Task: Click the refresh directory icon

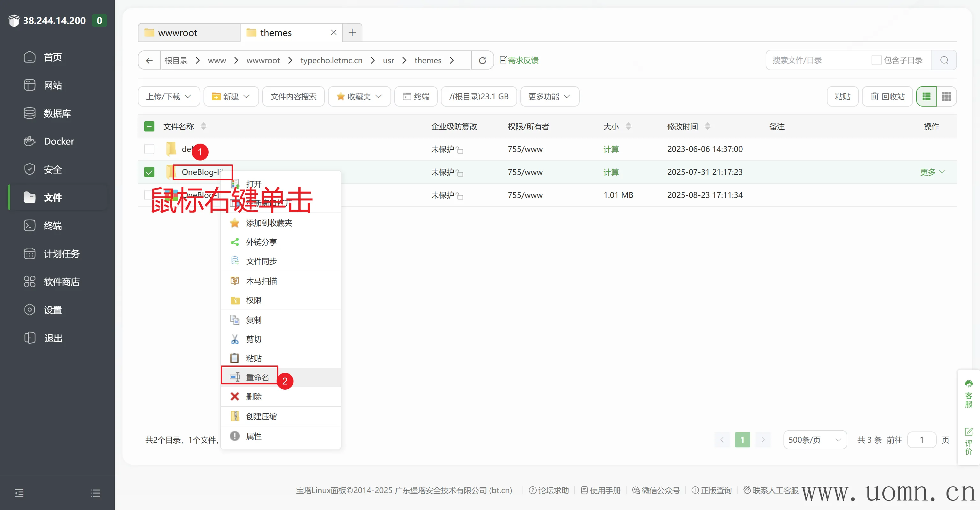Action: (482, 61)
